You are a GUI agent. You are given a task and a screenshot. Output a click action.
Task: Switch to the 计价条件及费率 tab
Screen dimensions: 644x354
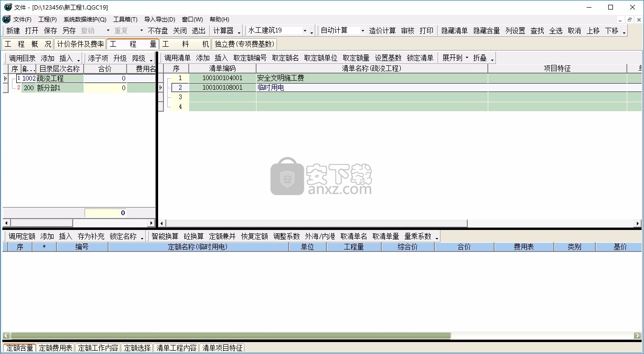click(80, 44)
